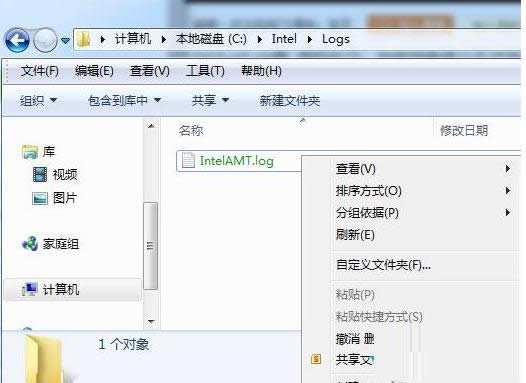
Task: Click 新建文件夹 button
Action: (x=290, y=100)
